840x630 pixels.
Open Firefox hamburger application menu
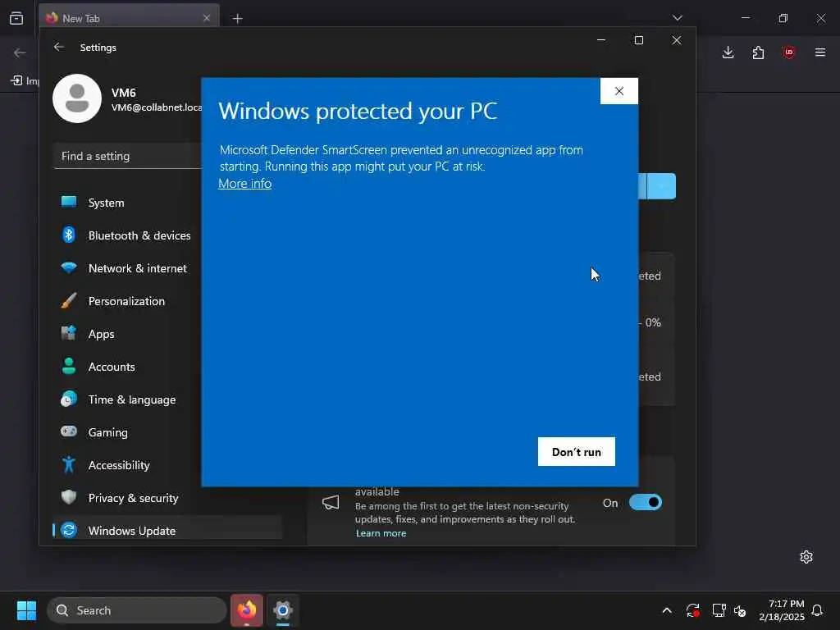(819, 52)
